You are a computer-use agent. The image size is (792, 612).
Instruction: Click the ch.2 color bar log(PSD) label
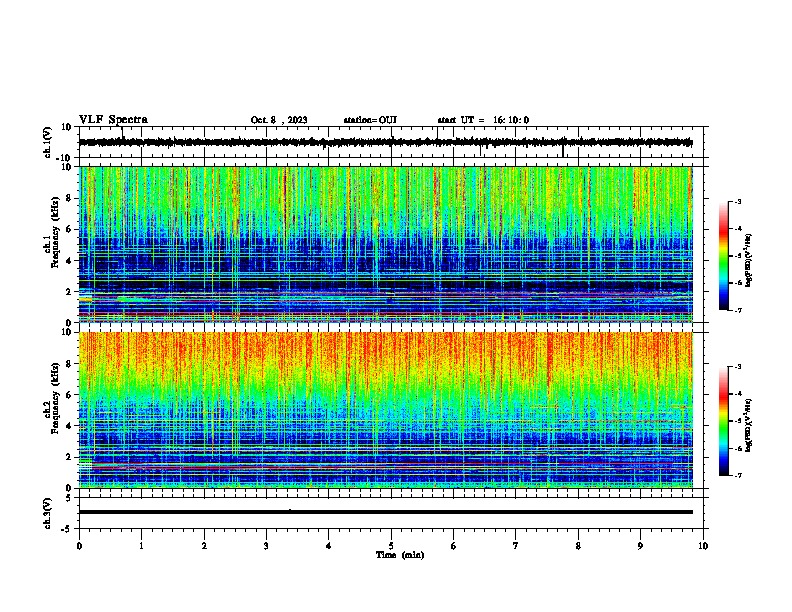[749, 425]
